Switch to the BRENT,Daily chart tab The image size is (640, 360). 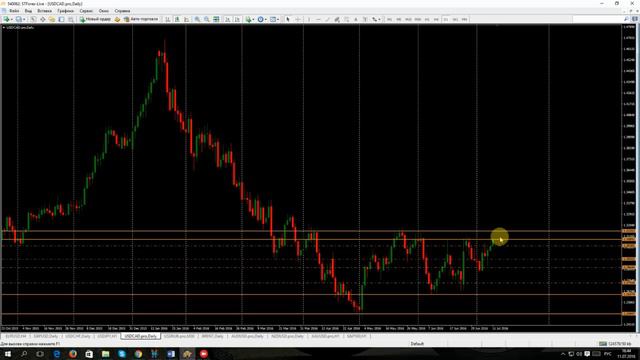click(213, 336)
